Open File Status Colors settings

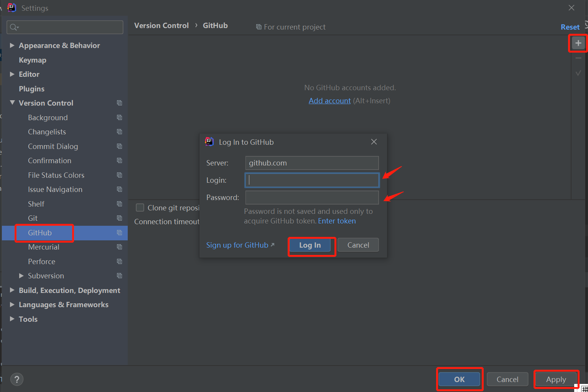(x=56, y=175)
